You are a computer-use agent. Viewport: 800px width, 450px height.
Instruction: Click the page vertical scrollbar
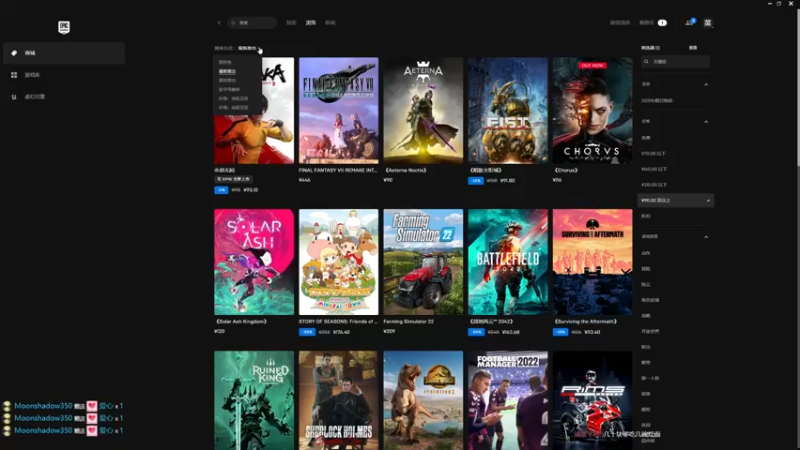pos(797,87)
